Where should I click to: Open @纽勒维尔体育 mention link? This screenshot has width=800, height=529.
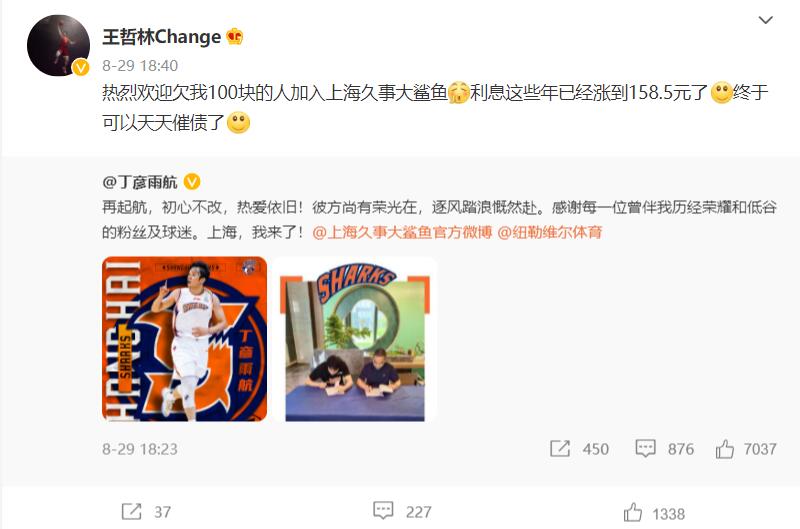click(x=549, y=233)
